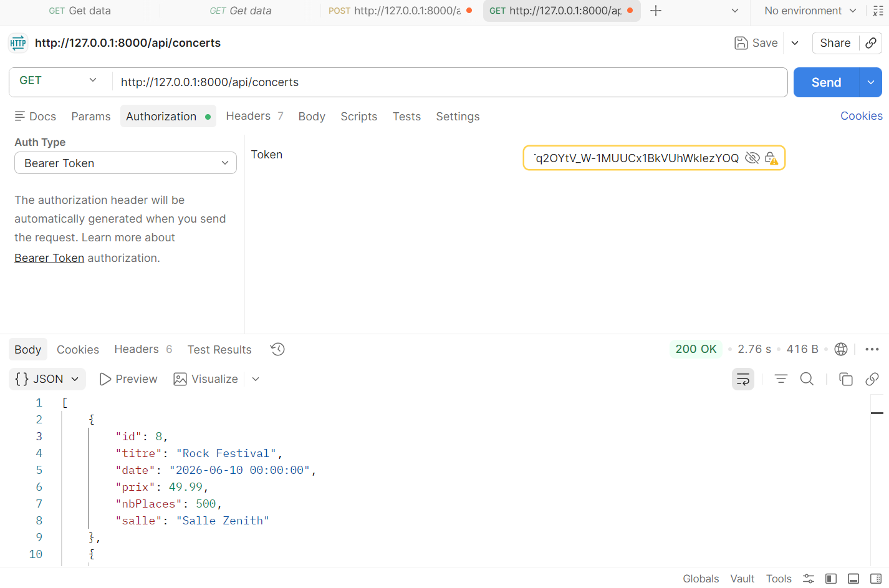Click the new tab plus icon

pos(656,11)
